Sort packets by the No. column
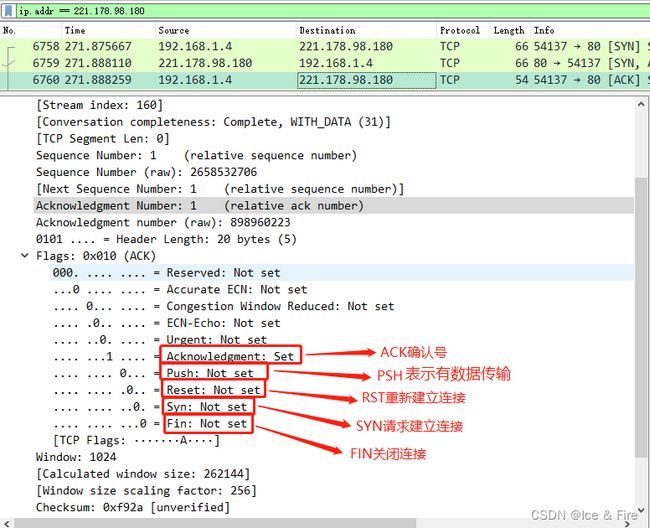Image resolution: width=650 pixels, height=528 pixels. tap(9, 30)
